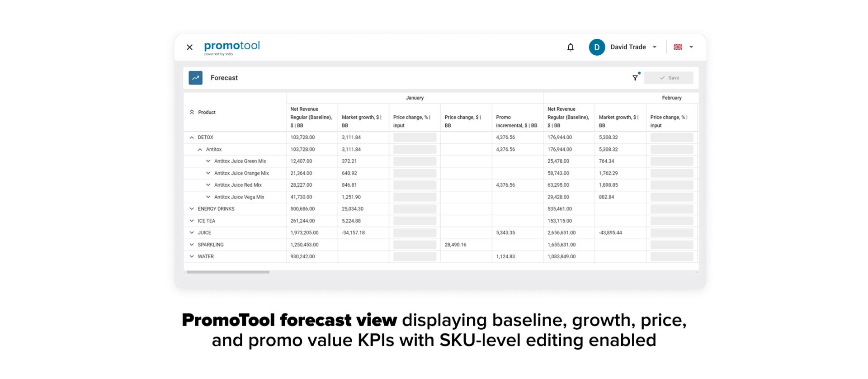868x379 pixels.
Task: Open the promotool home logo
Action: click(x=232, y=47)
